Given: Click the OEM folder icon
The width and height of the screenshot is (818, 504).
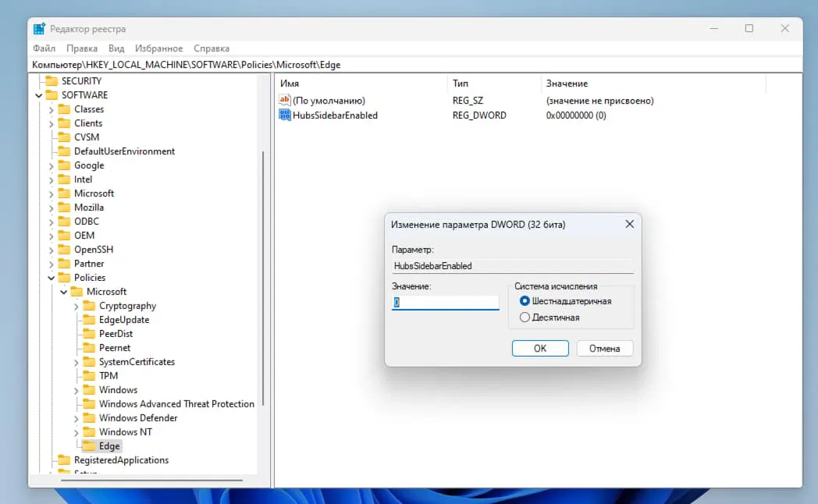Looking at the screenshot, I should coord(64,236).
